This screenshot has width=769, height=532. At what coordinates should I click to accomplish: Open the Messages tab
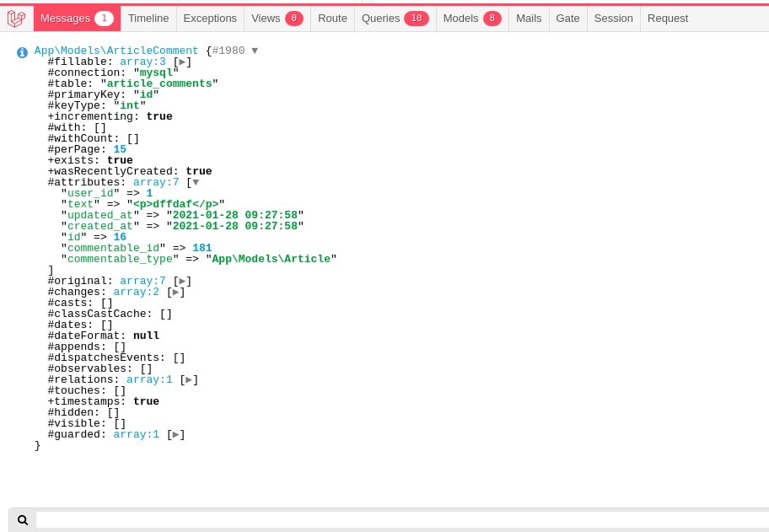point(77,19)
